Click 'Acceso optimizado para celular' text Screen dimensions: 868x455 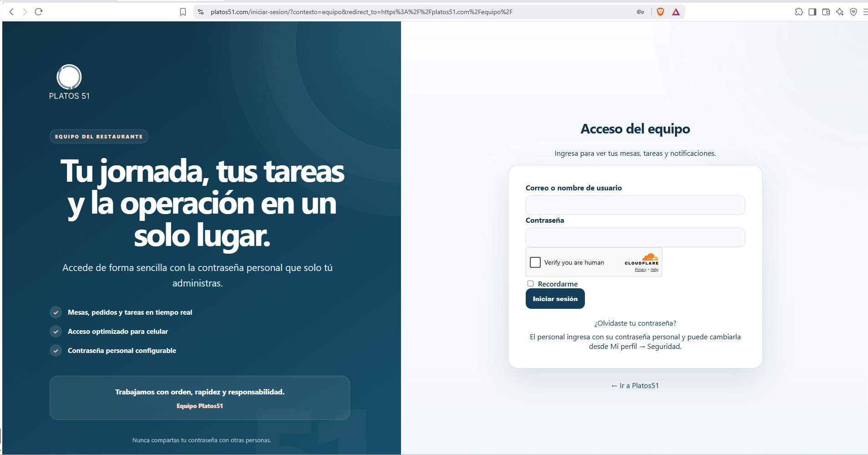tap(118, 332)
